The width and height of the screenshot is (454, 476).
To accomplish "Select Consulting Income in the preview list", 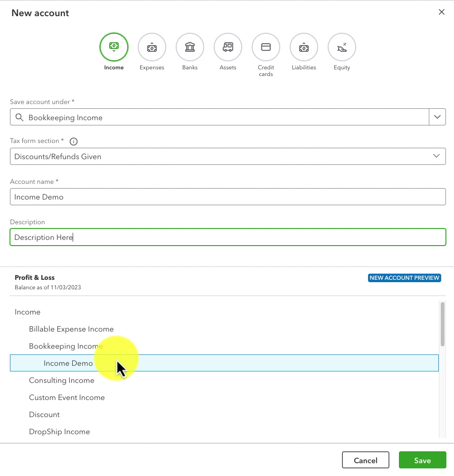I will (62, 381).
